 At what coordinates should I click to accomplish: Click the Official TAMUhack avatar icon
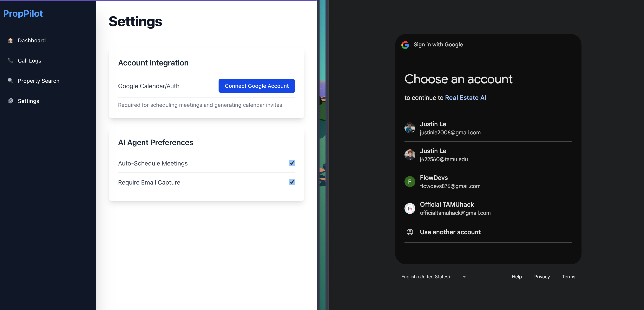tap(410, 208)
